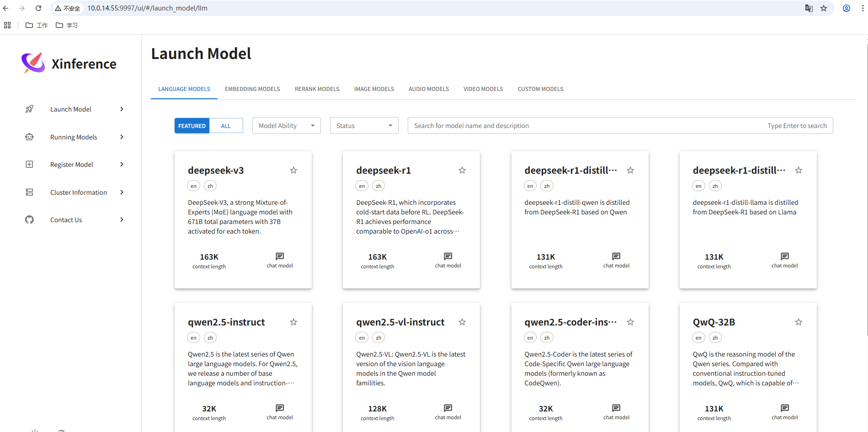Star the qwen2.5-coder-instruct card
The height and width of the screenshot is (432, 868).
pyautogui.click(x=630, y=322)
